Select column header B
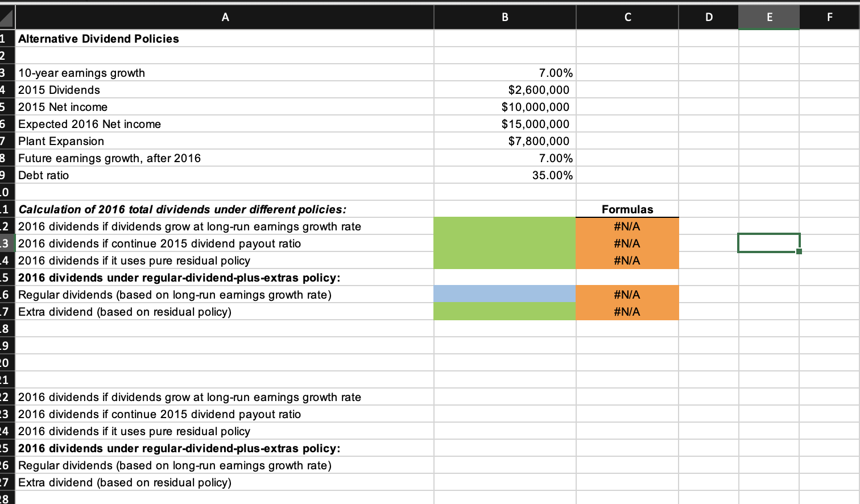Viewport: 860px width, 504px height. coord(504,17)
